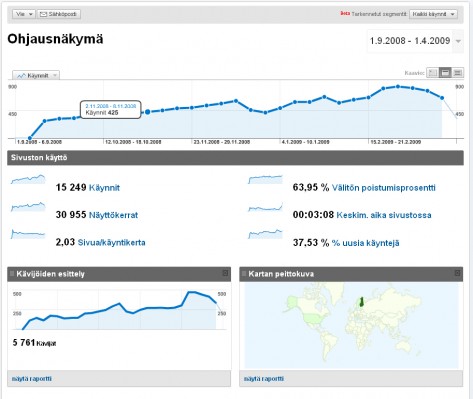The height and width of the screenshot is (399, 473).
Task: Click the sparkline next to 63,95 % bounce rate
Action: [265, 179]
